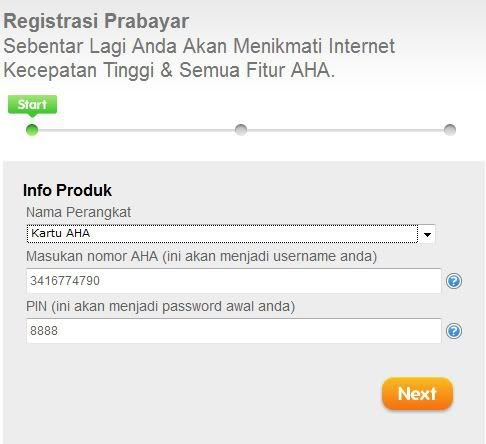Click the help icon beside the AHA number field
Viewport: 486px width, 444px height.
pos(454,281)
